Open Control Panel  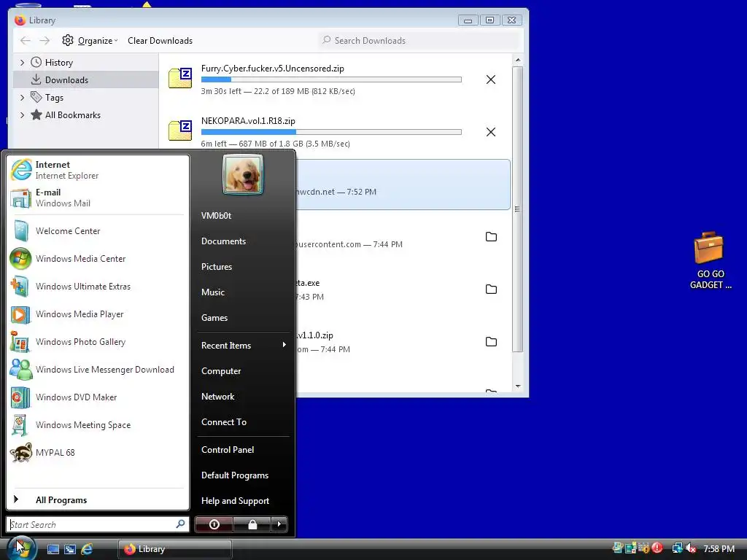243,449
